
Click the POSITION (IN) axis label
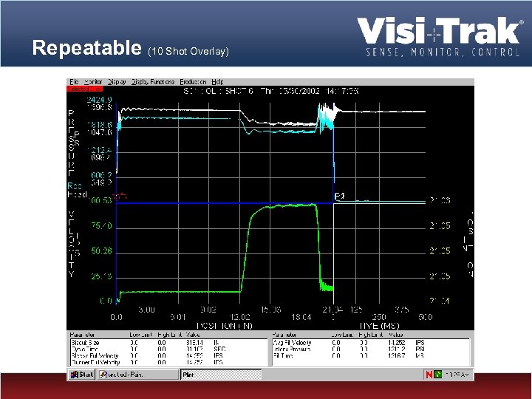tap(225, 326)
